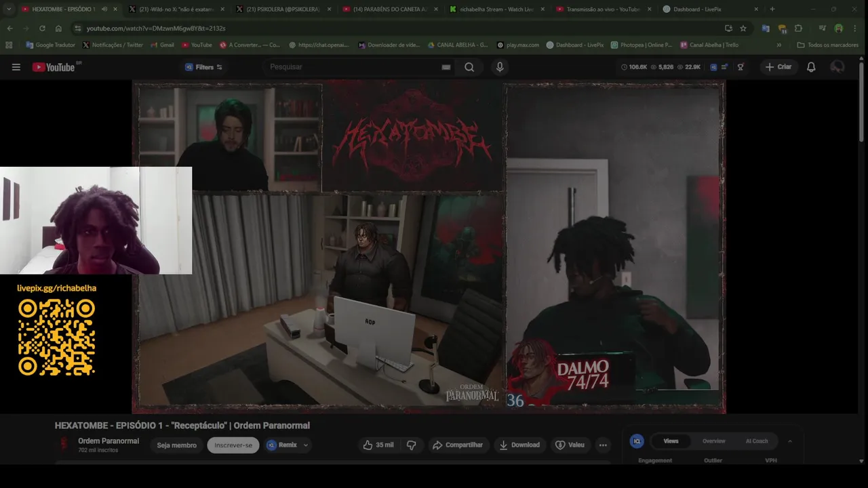Click the magnifier search button
Image resolution: width=868 pixels, height=488 pixels.
469,67
